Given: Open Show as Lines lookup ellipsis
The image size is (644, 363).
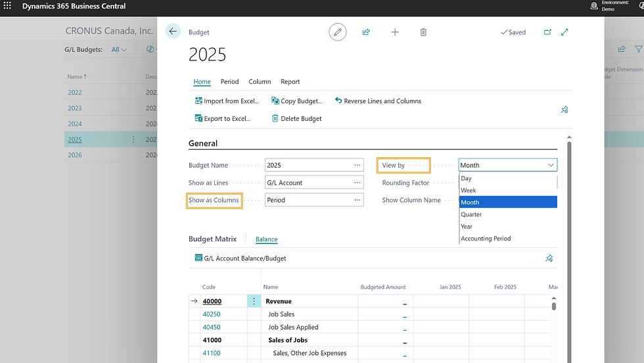Looking at the screenshot, I should [357, 183].
